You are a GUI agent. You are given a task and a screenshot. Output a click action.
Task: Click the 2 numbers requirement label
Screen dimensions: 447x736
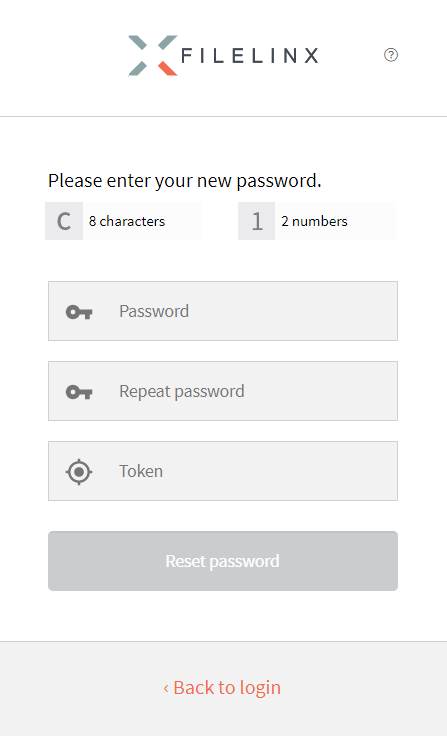tap(314, 221)
